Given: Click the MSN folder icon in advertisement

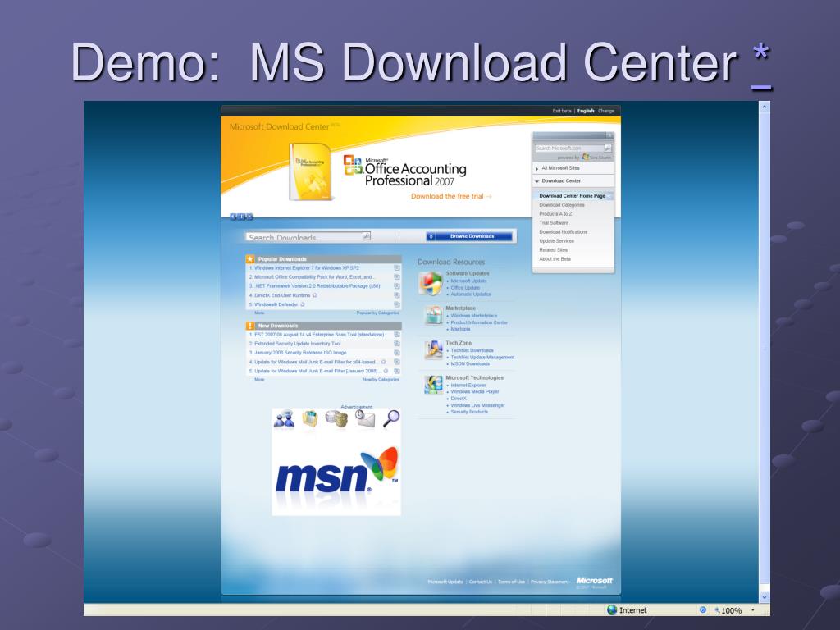Looking at the screenshot, I should coord(310,418).
